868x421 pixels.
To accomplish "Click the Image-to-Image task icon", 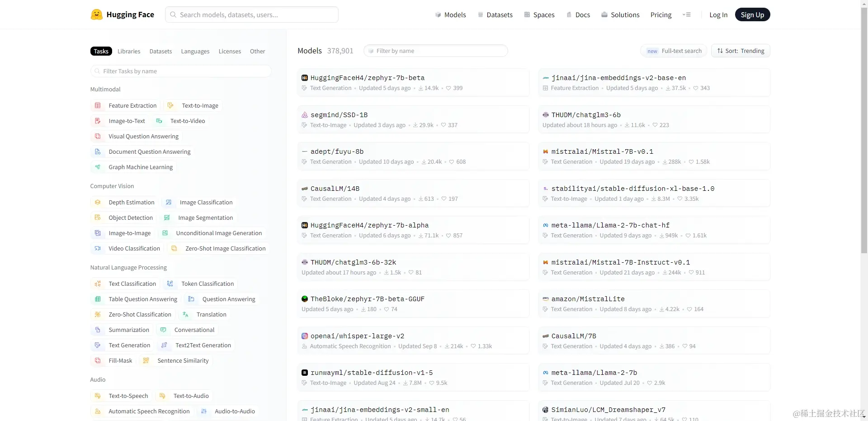I will pos(98,233).
